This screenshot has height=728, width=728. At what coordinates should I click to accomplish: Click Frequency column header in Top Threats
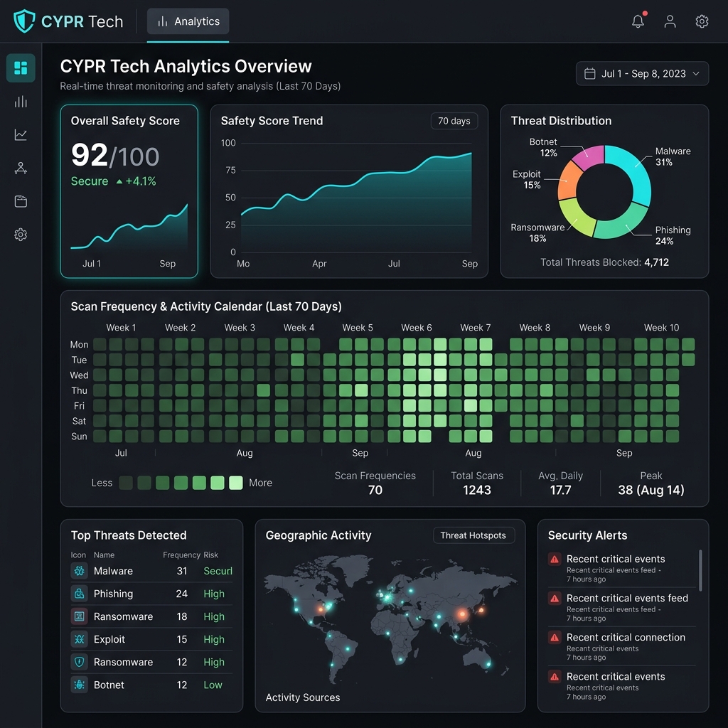click(x=181, y=555)
